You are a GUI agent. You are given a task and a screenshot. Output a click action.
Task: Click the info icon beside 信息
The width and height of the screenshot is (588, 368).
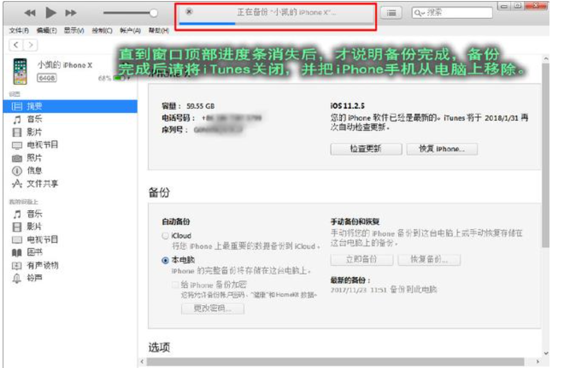[17, 170]
